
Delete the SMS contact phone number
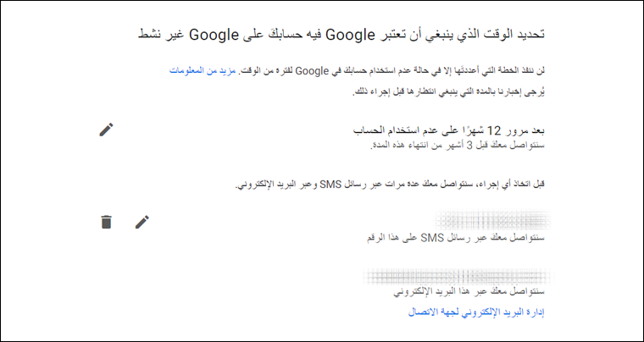click(x=106, y=222)
